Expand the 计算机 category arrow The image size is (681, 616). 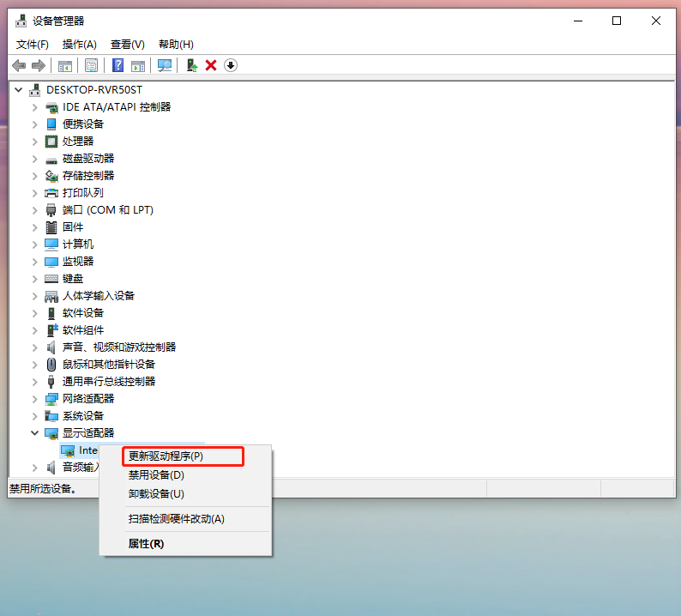pyautogui.click(x=35, y=245)
